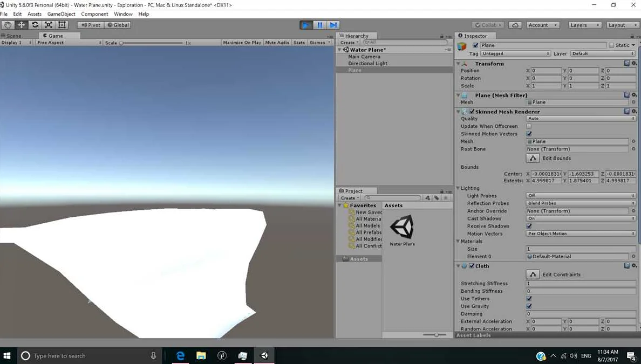Open the Display 1 dropdown
641x364 pixels.
16,43
